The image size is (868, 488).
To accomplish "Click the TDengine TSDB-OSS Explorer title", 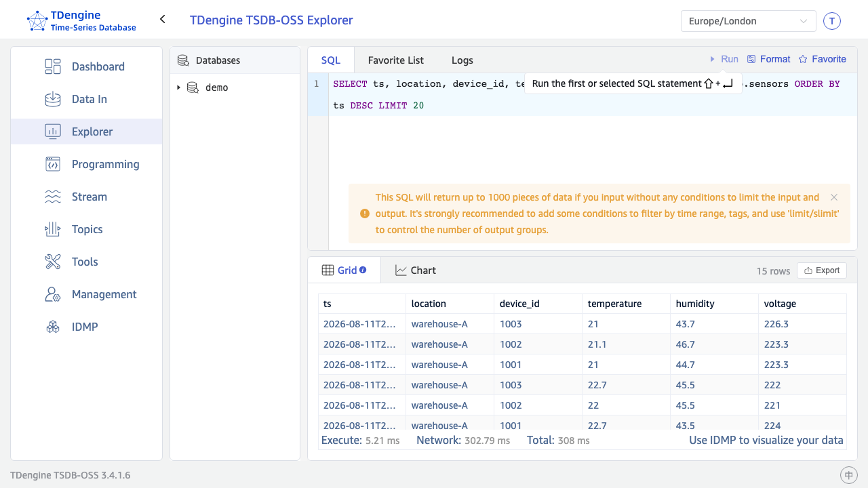I will tap(271, 20).
